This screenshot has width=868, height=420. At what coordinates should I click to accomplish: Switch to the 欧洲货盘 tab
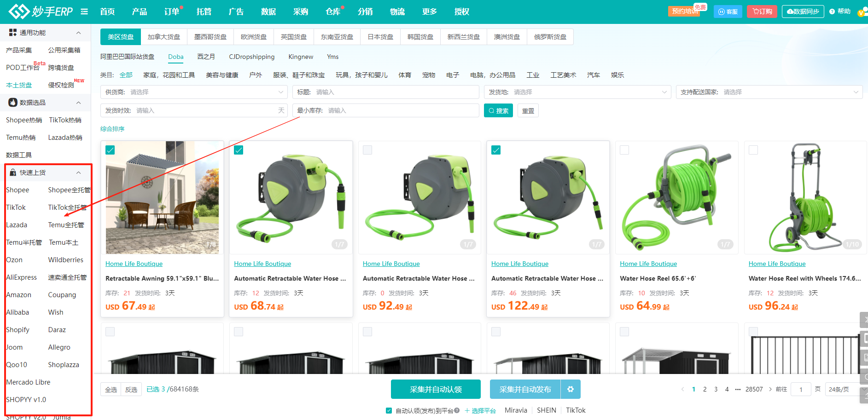(x=253, y=37)
